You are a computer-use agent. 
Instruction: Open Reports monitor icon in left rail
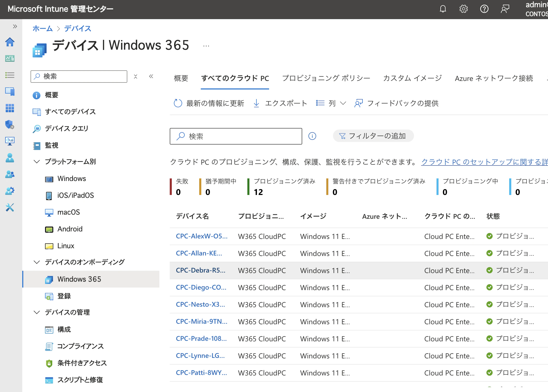10,141
